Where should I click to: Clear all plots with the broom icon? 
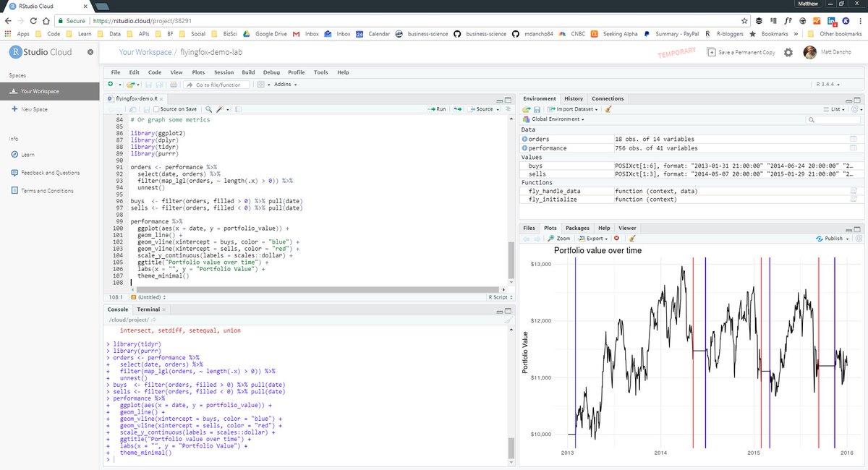(632, 238)
